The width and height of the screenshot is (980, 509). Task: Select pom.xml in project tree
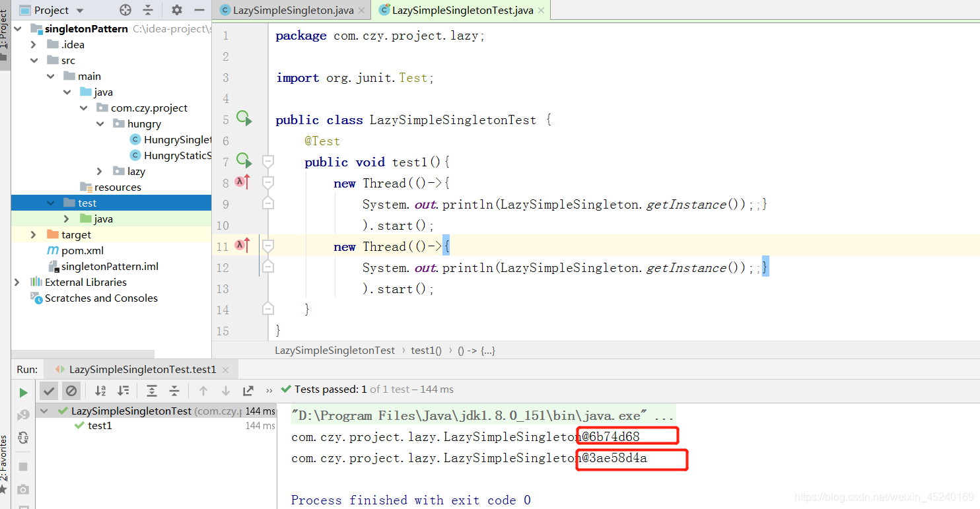(75, 250)
